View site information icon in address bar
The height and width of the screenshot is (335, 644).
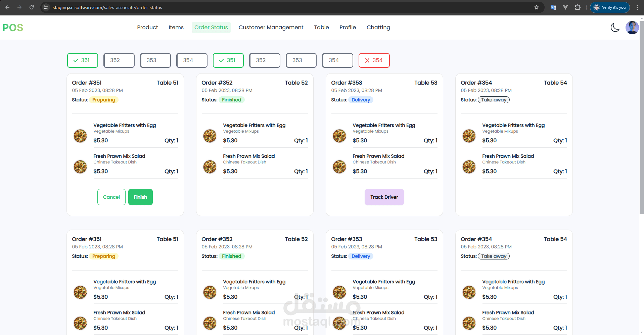point(46,7)
